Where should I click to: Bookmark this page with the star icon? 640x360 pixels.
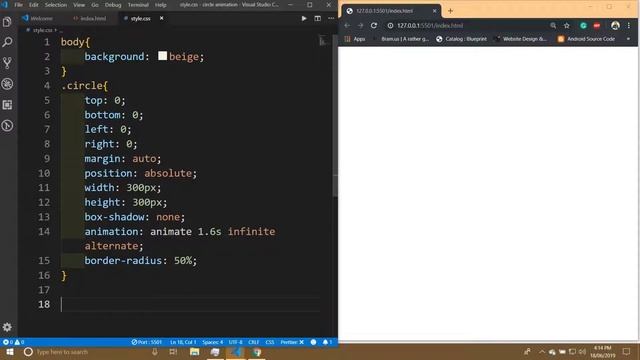(567, 25)
